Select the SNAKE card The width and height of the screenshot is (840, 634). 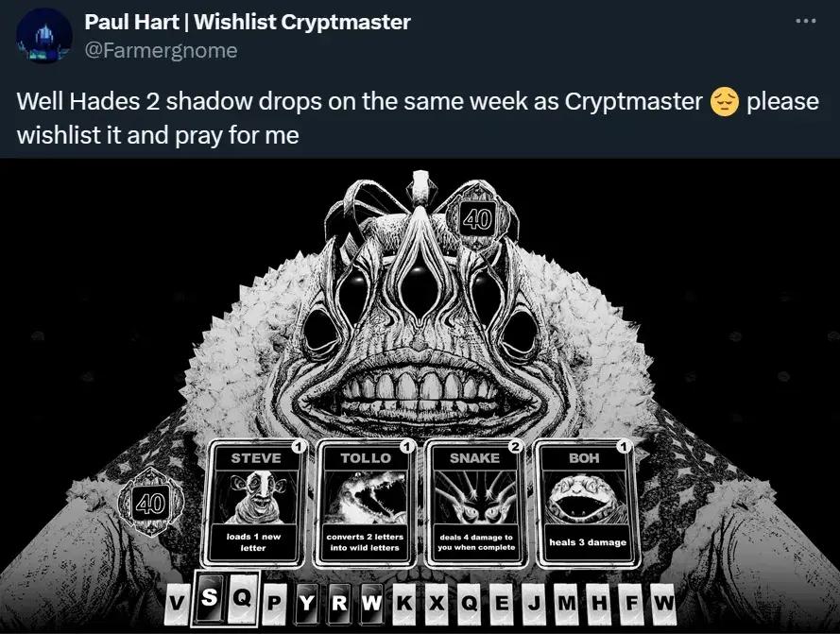(x=475, y=504)
